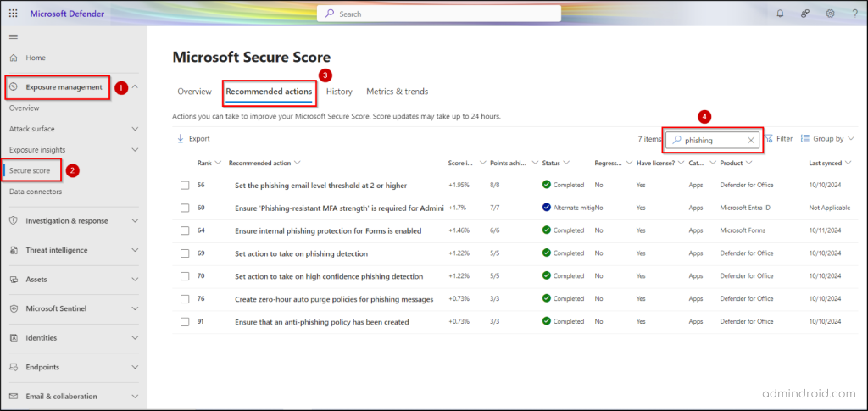Viewport: 868px width, 411px height.
Task: Click the Threat intelligence icon
Action: point(14,250)
